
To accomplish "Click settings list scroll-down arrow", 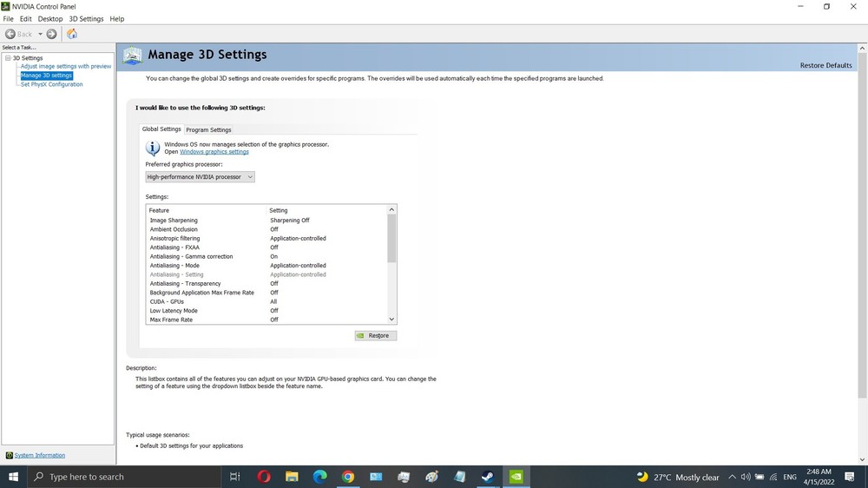I will [392, 319].
